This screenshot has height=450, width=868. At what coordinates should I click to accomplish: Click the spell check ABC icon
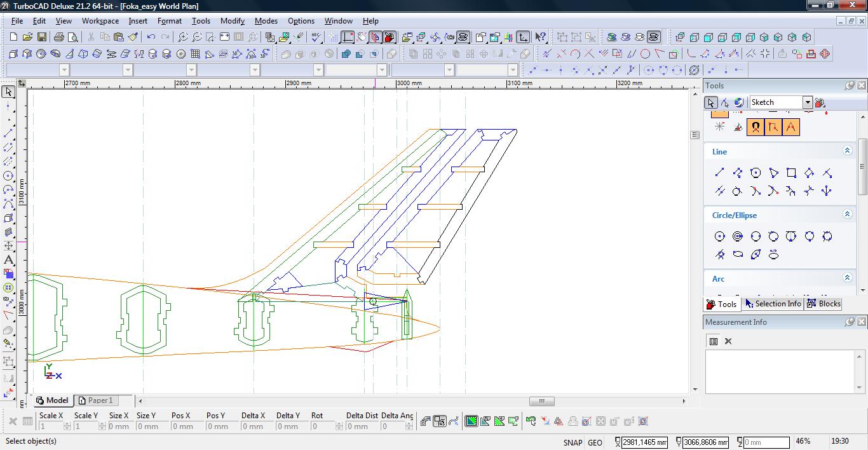[x=316, y=37]
